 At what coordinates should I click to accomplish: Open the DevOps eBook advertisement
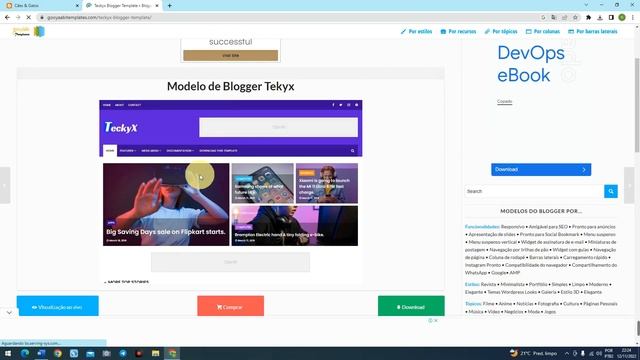coord(531,64)
